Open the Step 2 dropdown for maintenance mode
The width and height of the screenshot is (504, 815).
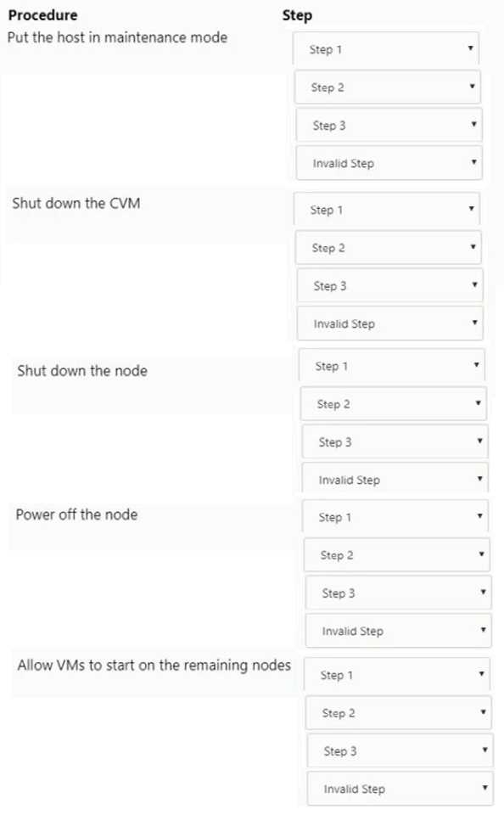point(386,87)
